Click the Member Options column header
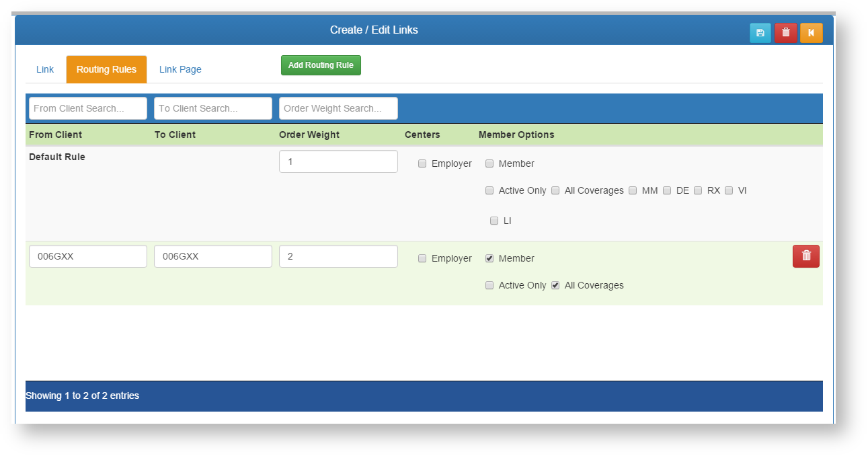The height and width of the screenshot is (456, 868). (516, 135)
